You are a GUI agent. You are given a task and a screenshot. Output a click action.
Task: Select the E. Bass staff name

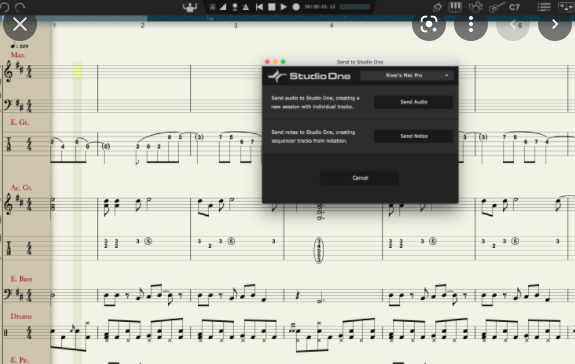click(x=21, y=279)
